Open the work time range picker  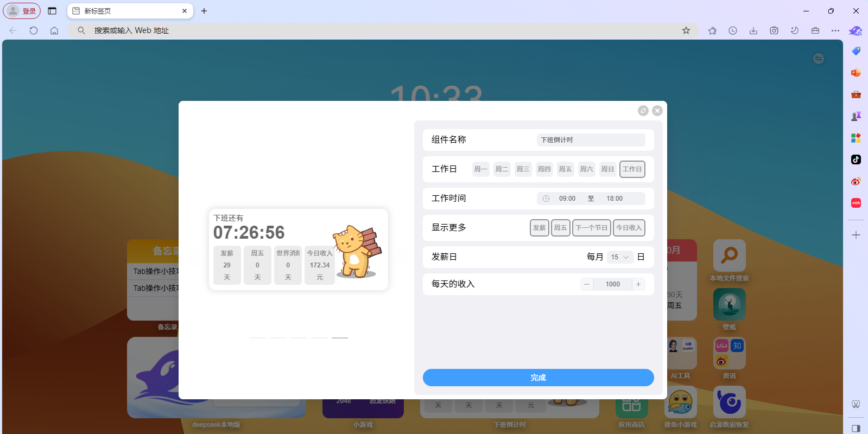coord(591,199)
